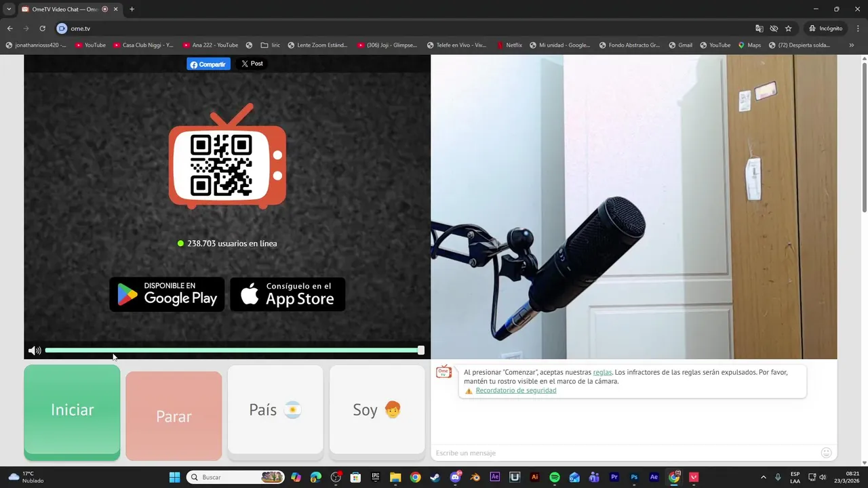Screen dimensions: 868x488
Task: Click the webcam preview with the microphone
Action: 633,207
